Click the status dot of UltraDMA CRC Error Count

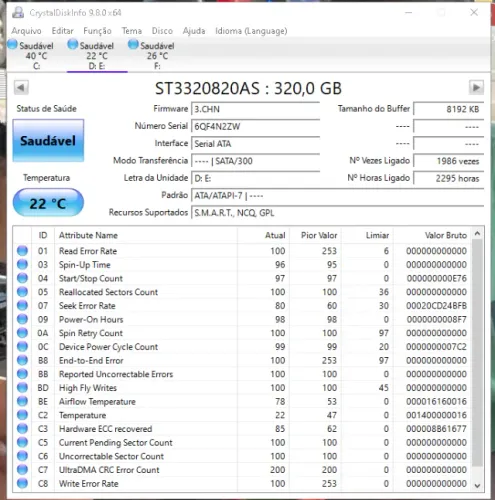[22, 470]
